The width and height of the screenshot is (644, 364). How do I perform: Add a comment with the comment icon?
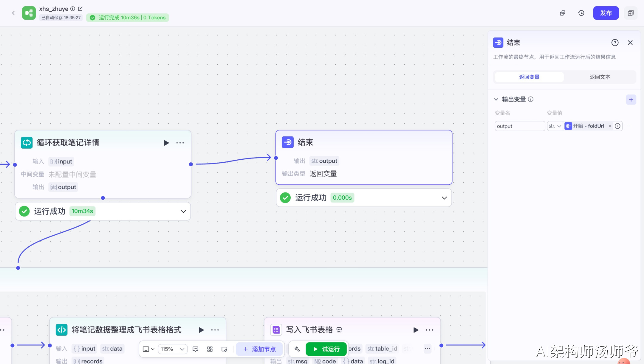click(196, 349)
